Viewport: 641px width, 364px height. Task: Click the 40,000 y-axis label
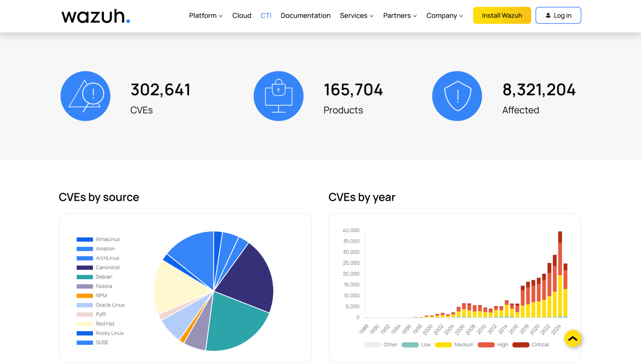(x=351, y=230)
